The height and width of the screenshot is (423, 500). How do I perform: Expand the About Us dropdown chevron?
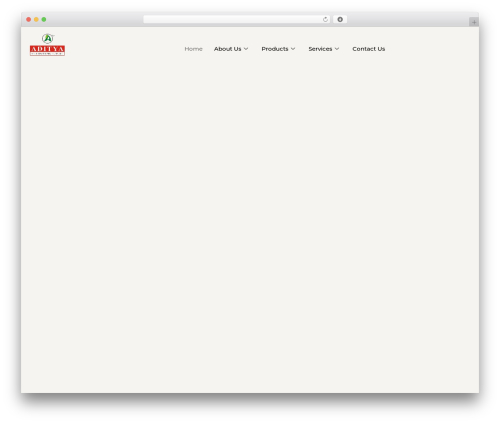[x=246, y=49]
